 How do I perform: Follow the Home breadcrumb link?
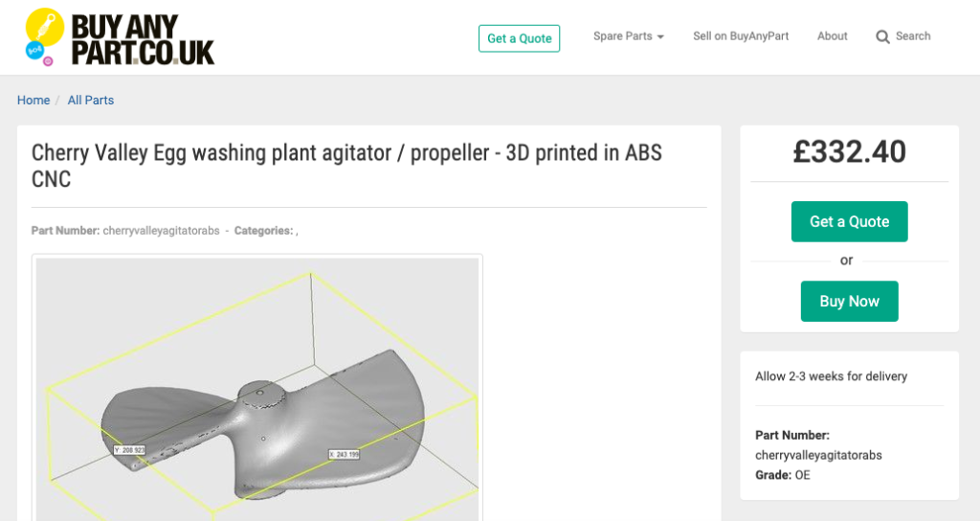(x=33, y=100)
